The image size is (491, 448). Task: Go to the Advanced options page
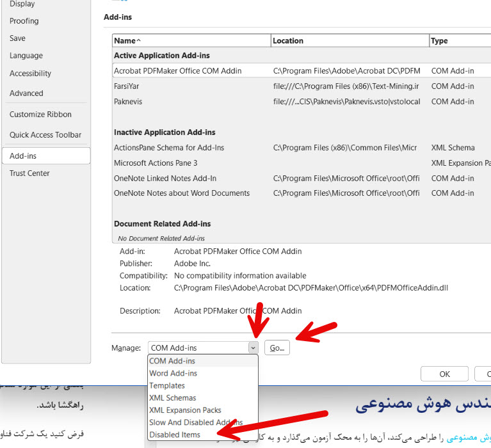click(26, 93)
